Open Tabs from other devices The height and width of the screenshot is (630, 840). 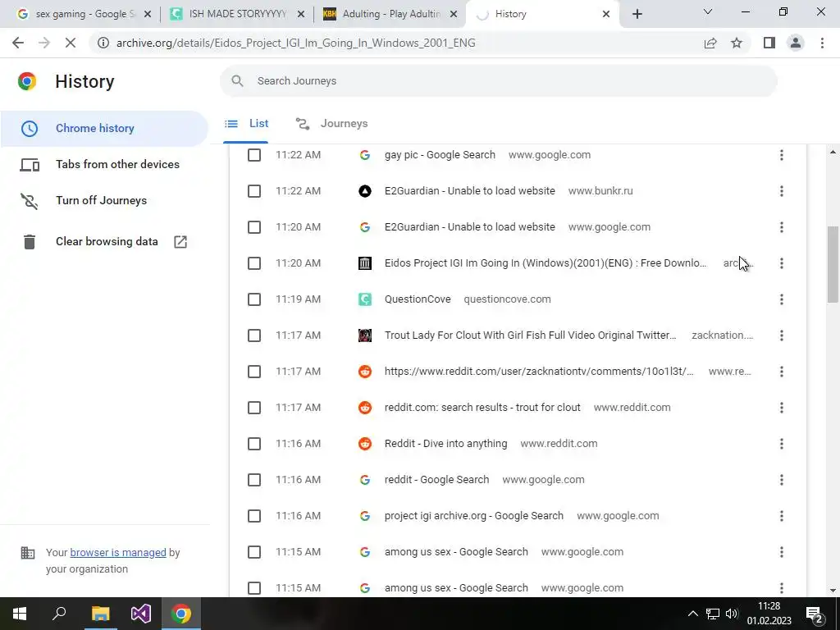(x=104, y=164)
